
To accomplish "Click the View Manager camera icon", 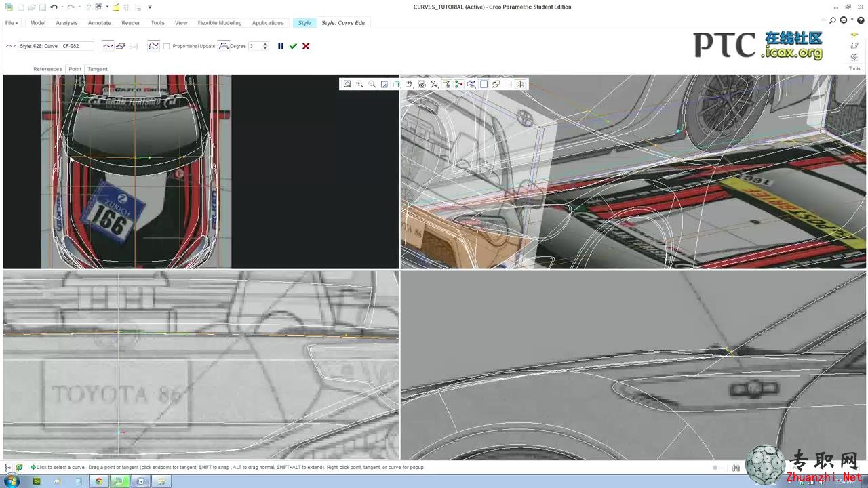I will (422, 84).
